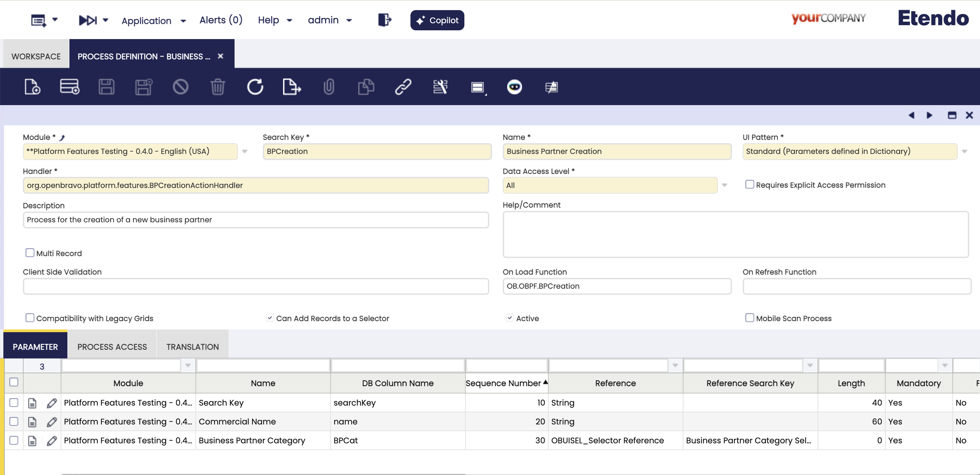Click edit pencil on Commercial Name row

point(52,421)
